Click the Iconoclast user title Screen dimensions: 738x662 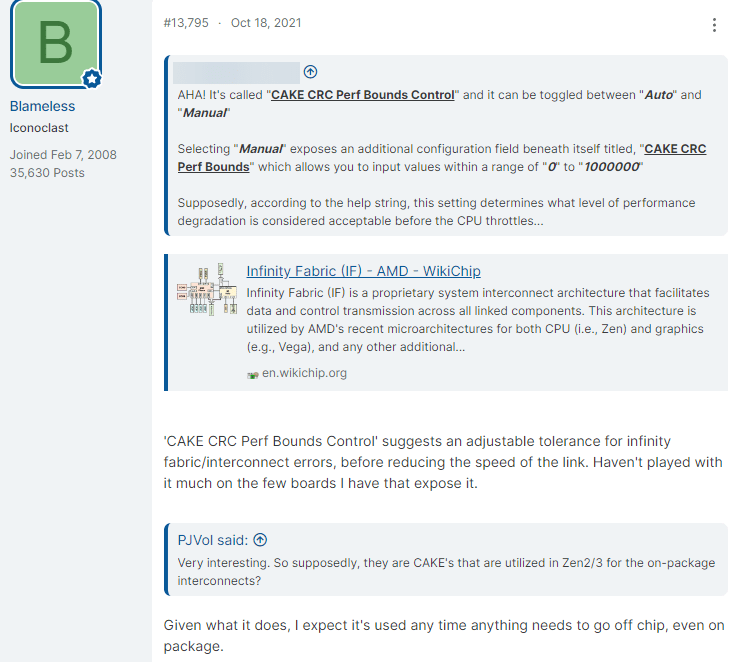[39, 128]
